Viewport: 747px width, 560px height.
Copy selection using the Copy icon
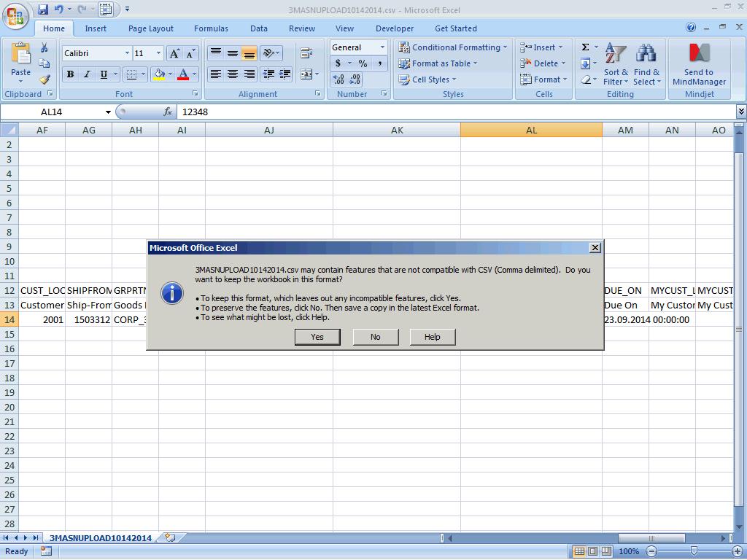[x=44, y=63]
